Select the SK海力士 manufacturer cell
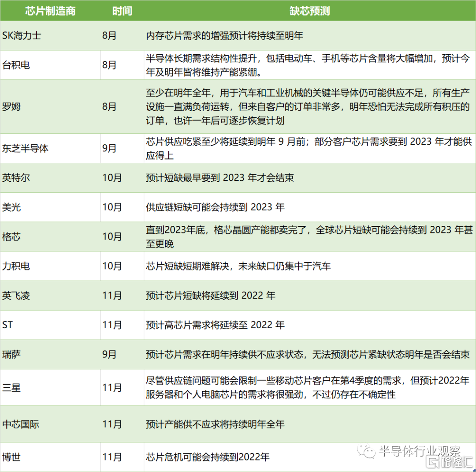Viewport: 476px width, 472px height. click(x=22, y=36)
